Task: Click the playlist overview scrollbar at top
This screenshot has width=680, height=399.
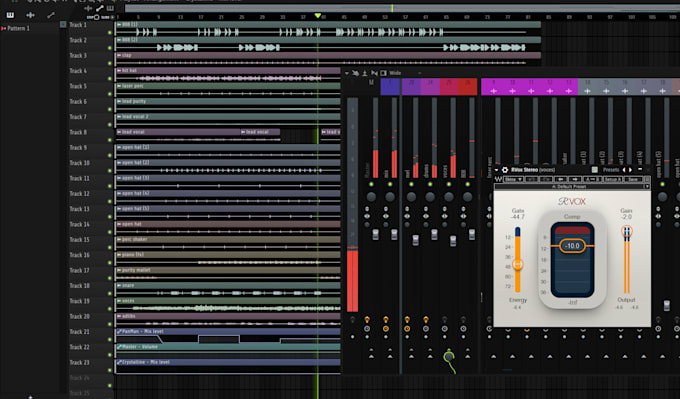Action: click(401, 8)
